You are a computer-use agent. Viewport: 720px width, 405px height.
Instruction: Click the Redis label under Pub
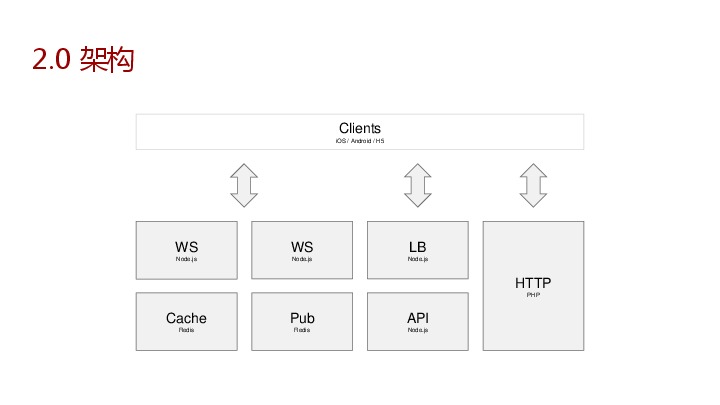(302, 330)
